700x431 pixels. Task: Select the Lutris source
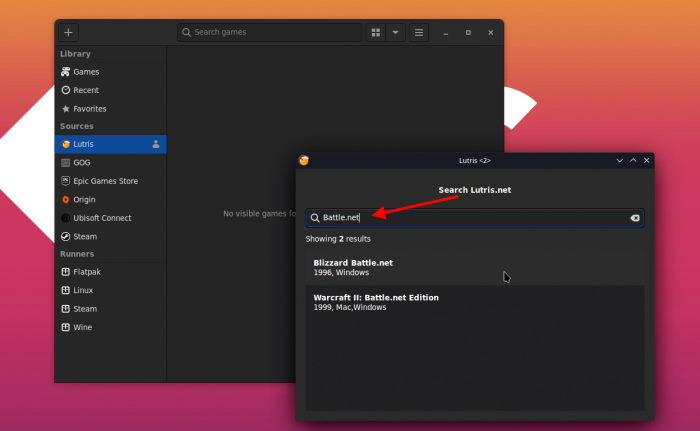[x=111, y=144]
